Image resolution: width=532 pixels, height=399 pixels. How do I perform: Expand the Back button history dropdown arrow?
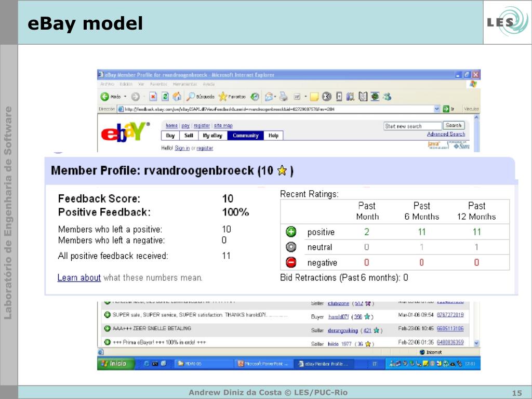(x=125, y=97)
